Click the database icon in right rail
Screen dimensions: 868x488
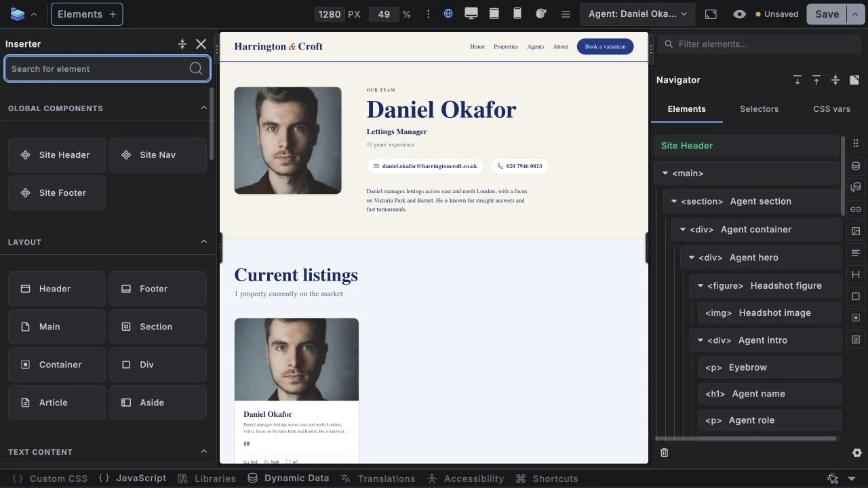click(856, 166)
